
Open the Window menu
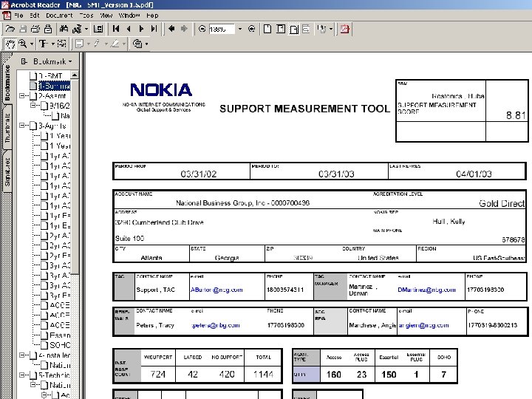tap(129, 16)
